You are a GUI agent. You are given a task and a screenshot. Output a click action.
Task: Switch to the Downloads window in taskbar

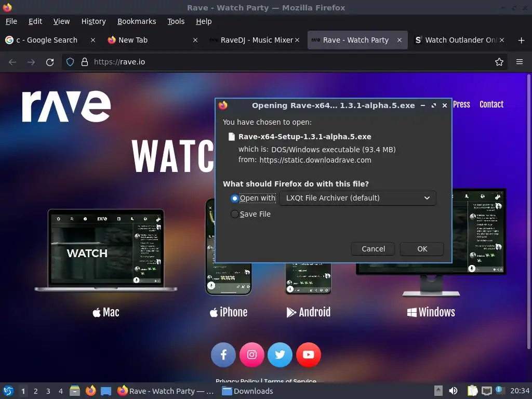(247, 391)
